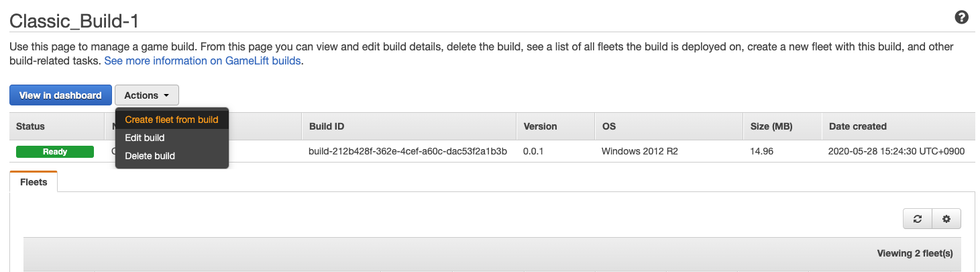The image size is (980, 272).
Task: Refresh the fleets list
Action: pyautogui.click(x=918, y=219)
